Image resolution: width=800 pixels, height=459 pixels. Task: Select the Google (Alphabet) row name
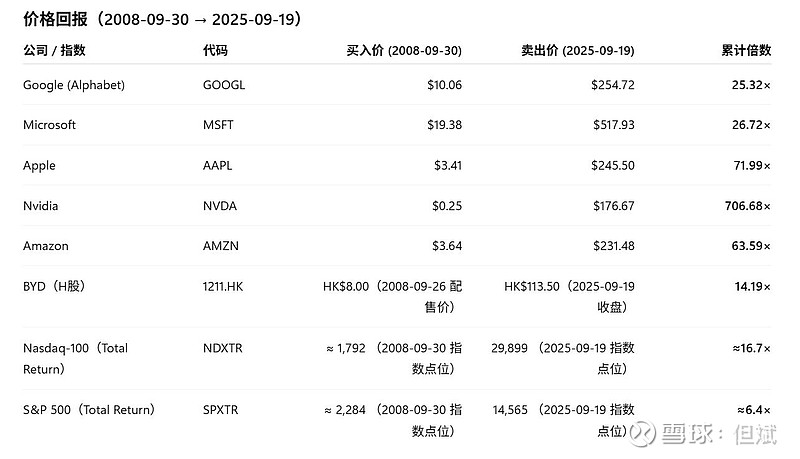coord(74,85)
